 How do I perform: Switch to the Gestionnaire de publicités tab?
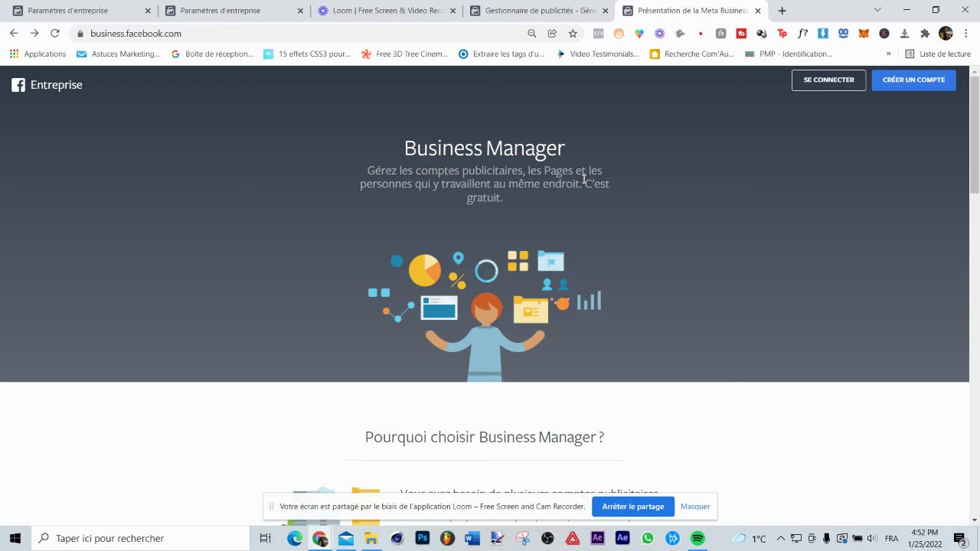pos(539,11)
